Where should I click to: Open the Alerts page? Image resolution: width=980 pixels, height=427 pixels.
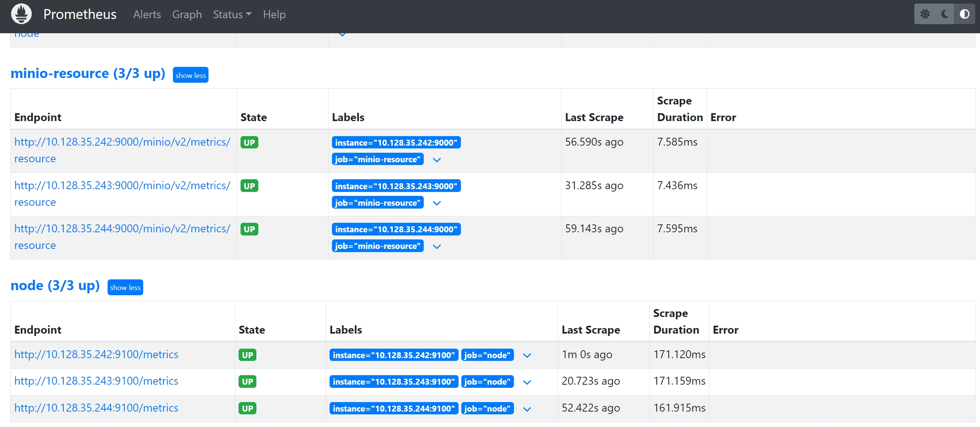click(x=147, y=15)
